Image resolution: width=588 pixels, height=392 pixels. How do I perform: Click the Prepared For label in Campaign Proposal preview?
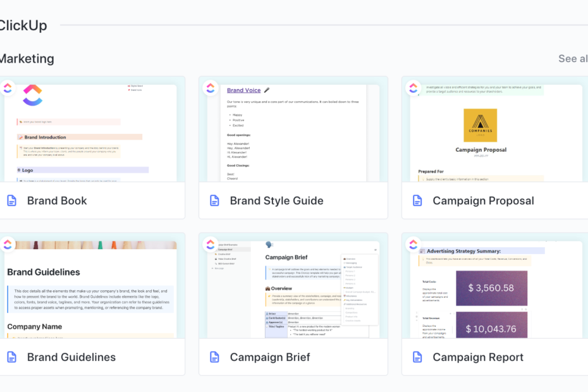click(431, 171)
